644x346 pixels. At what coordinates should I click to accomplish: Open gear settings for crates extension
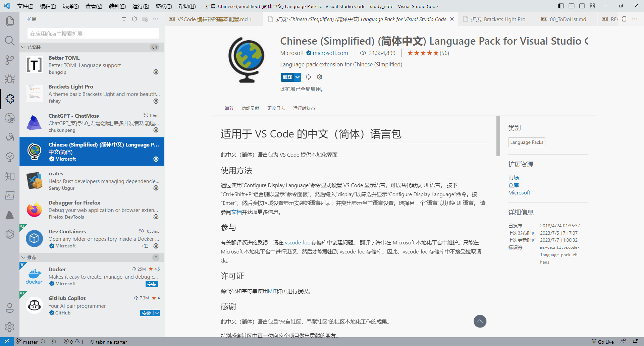click(x=156, y=188)
